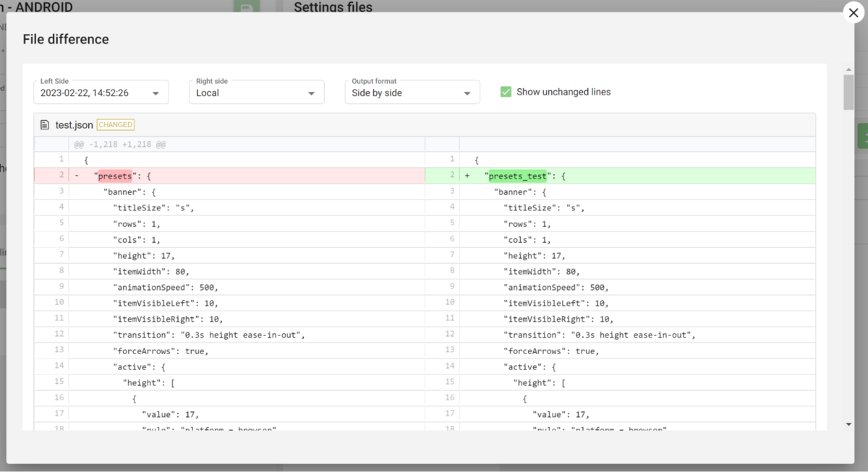This screenshot has height=472, width=868.
Task: Click right line "itemWidth": 80
Action: pos(542,272)
